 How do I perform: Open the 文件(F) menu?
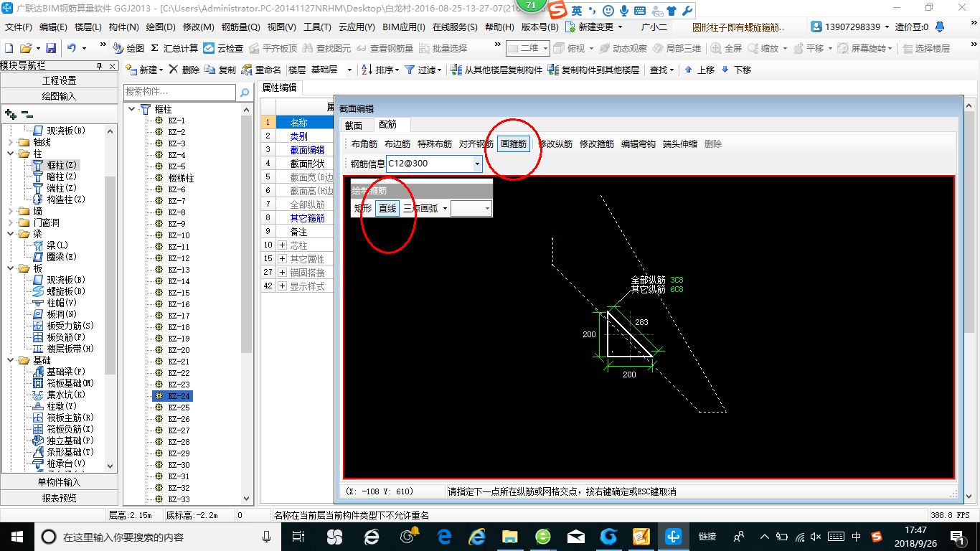coord(19,27)
